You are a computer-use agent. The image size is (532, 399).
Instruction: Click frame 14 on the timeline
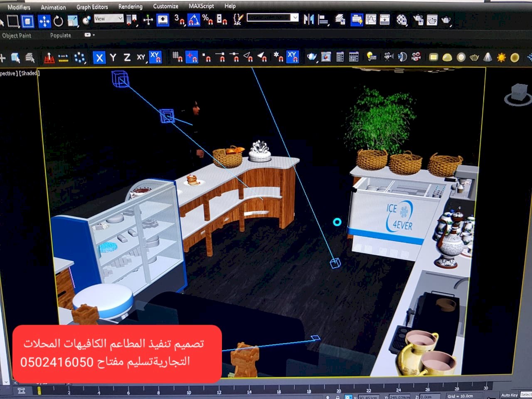tap(249, 391)
